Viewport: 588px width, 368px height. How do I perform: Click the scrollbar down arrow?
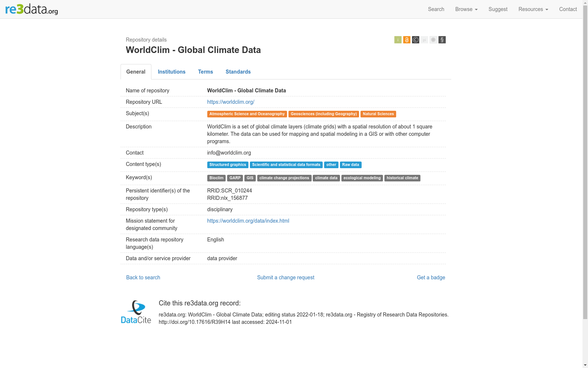click(585, 365)
